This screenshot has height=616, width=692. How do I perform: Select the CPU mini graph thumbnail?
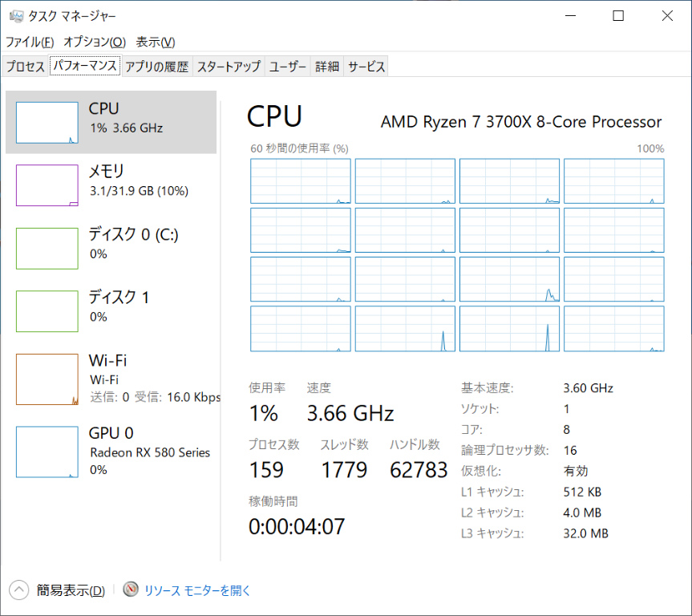click(47, 122)
